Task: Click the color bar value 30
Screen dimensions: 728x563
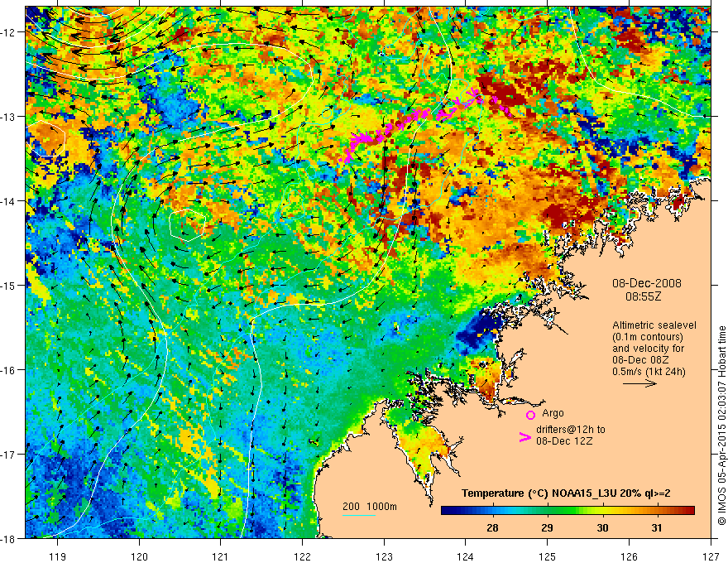Action: pyautogui.click(x=602, y=528)
